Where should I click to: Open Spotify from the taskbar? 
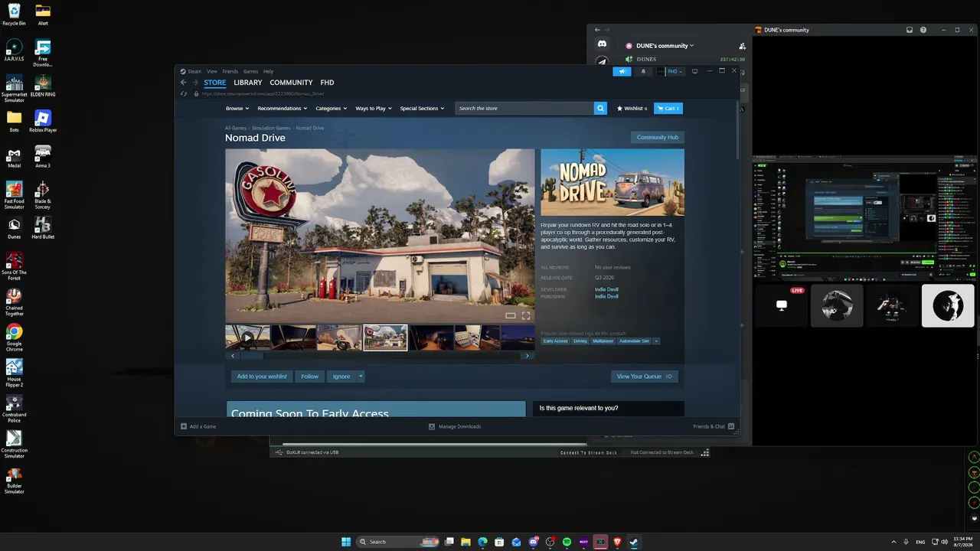pos(567,542)
